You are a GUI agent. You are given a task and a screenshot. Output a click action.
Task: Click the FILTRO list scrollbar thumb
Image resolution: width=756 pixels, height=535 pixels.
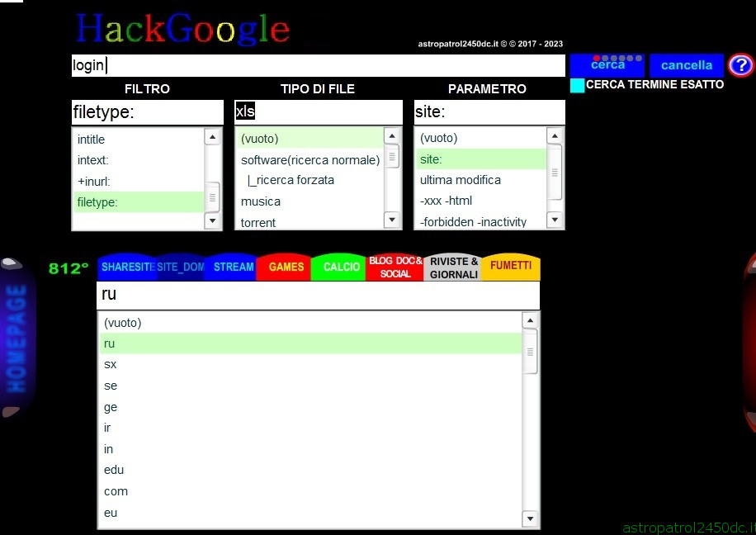[x=212, y=196]
